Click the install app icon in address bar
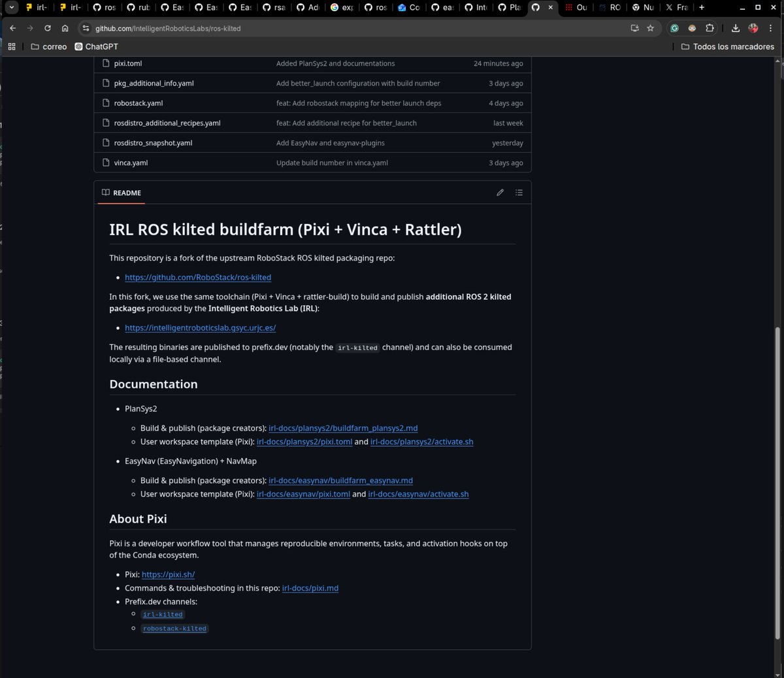This screenshot has width=784, height=678. (634, 28)
